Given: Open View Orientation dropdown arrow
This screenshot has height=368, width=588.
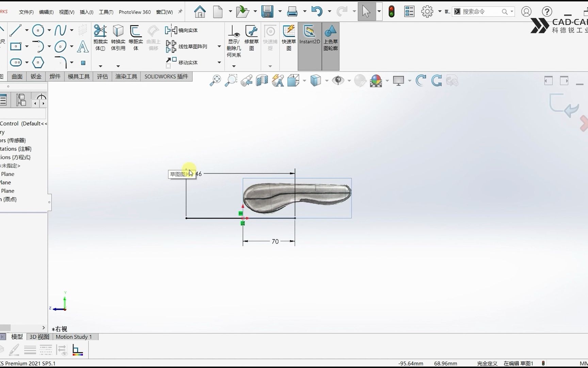Looking at the screenshot, I should pos(304,81).
